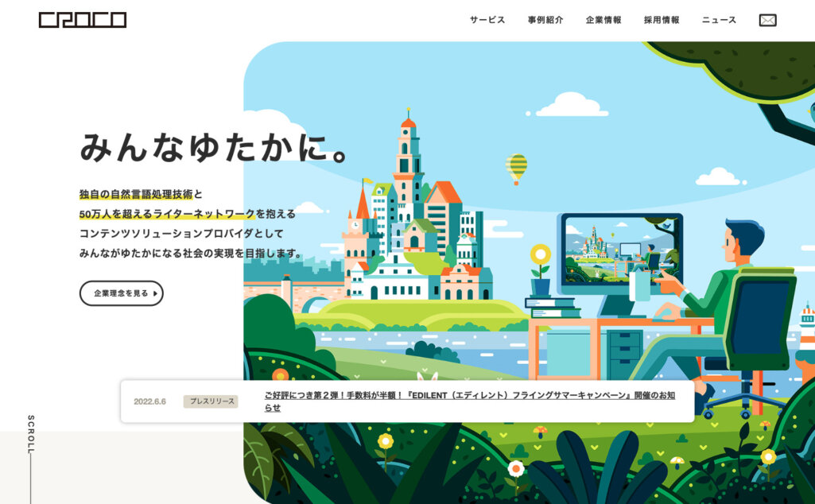
Task: Click the striped hot air balloon
Action: click(x=516, y=168)
